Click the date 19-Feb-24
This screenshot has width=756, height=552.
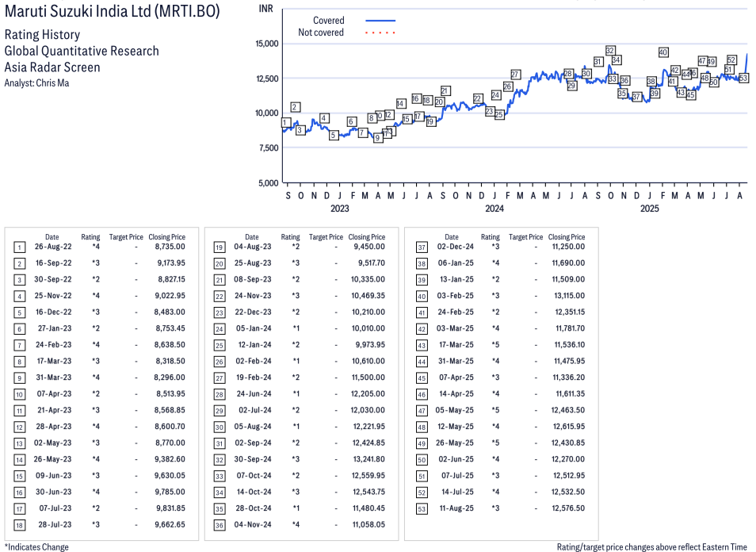(x=254, y=378)
